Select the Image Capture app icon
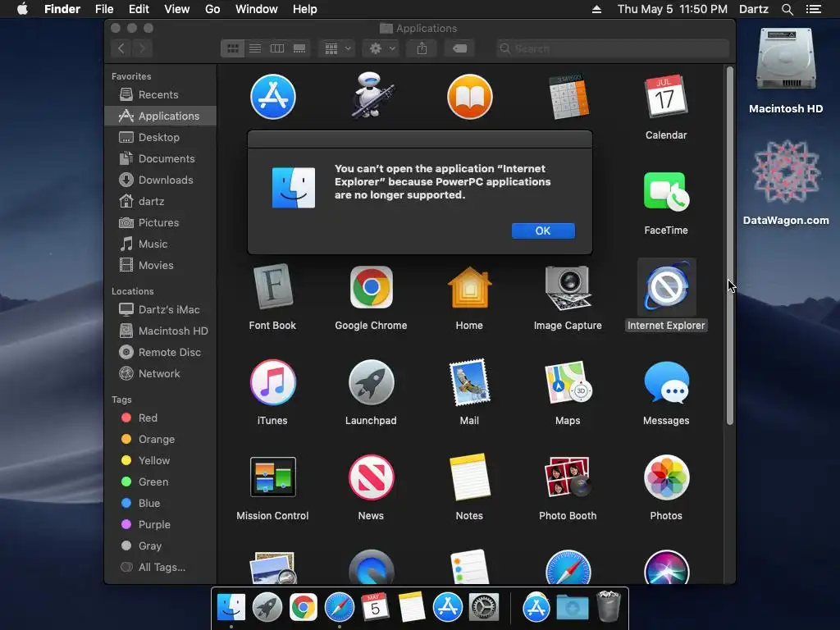Viewport: 840px width, 630px height. point(568,287)
